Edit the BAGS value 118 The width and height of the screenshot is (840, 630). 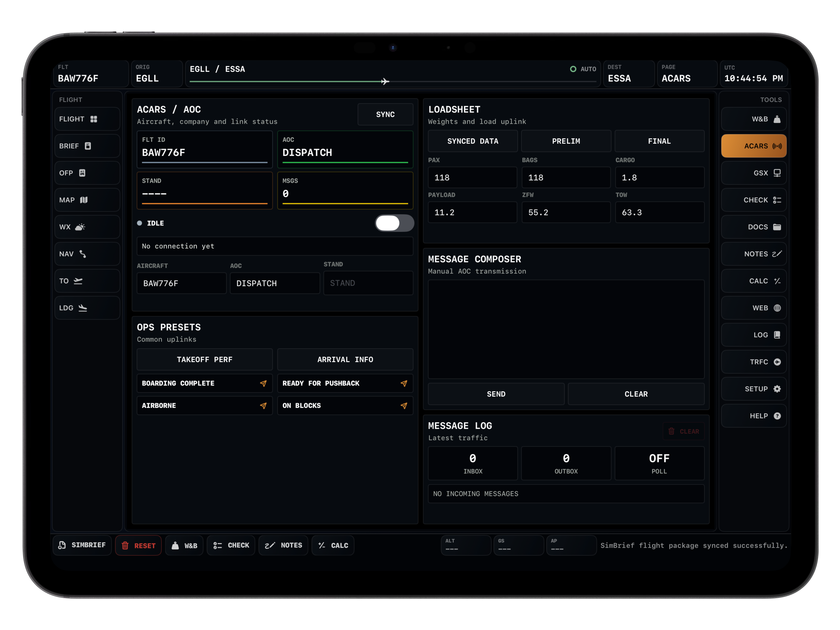(566, 177)
